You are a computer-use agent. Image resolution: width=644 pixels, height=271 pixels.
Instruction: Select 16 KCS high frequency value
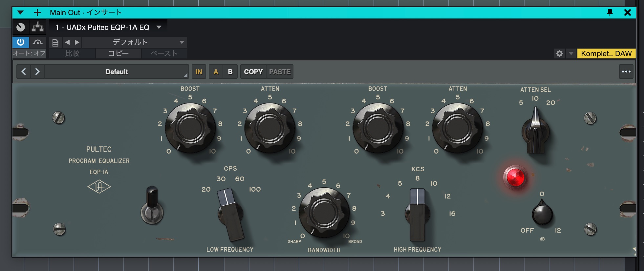(x=452, y=214)
